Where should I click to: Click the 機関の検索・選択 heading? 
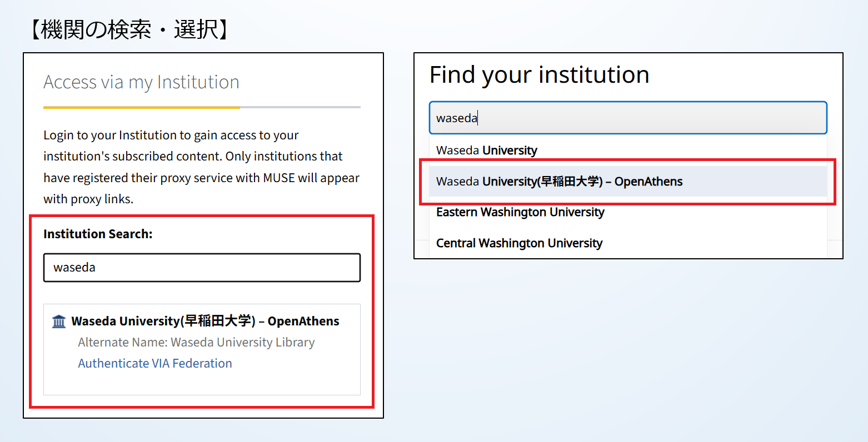[x=129, y=30]
